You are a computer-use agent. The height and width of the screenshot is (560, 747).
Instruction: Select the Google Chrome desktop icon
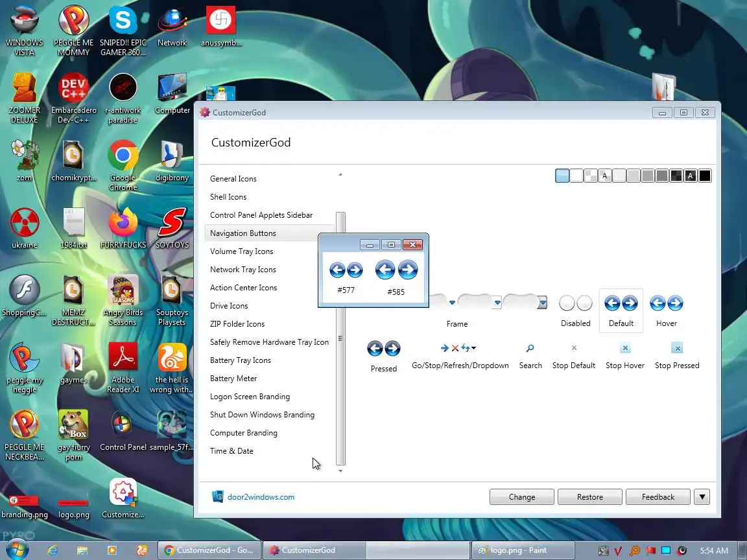click(x=123, y=164)
